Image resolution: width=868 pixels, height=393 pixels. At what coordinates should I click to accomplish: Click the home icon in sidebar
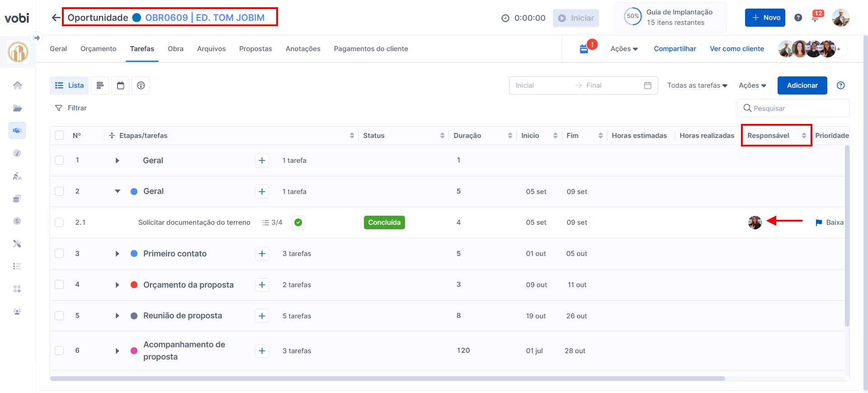click(17, 85)
